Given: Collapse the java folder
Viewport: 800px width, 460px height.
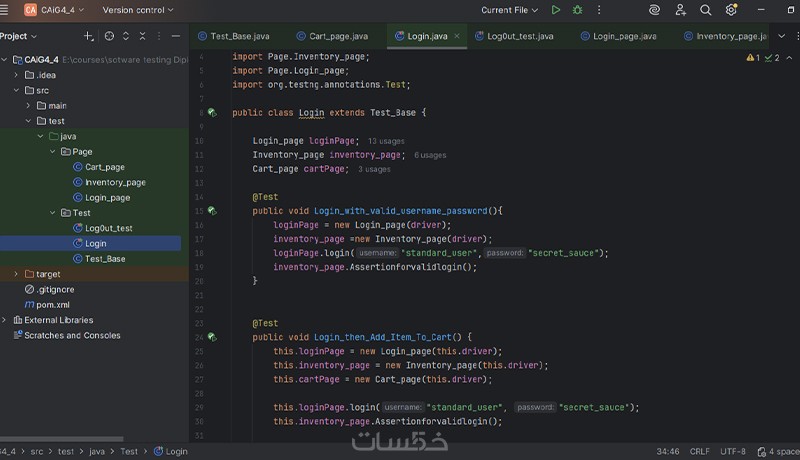Looking at the screenshot, I should click(x=40, y=136).
